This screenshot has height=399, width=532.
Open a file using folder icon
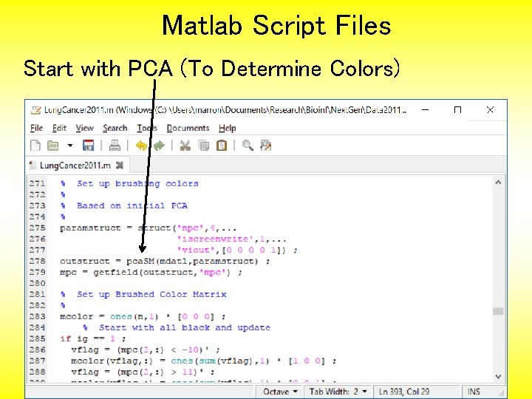coord(53,146)
